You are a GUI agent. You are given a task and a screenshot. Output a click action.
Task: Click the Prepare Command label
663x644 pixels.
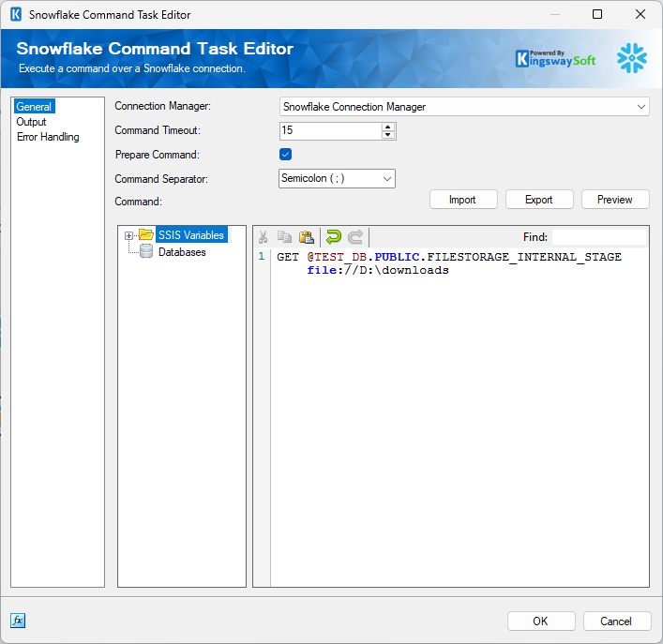tap(158, 155)
